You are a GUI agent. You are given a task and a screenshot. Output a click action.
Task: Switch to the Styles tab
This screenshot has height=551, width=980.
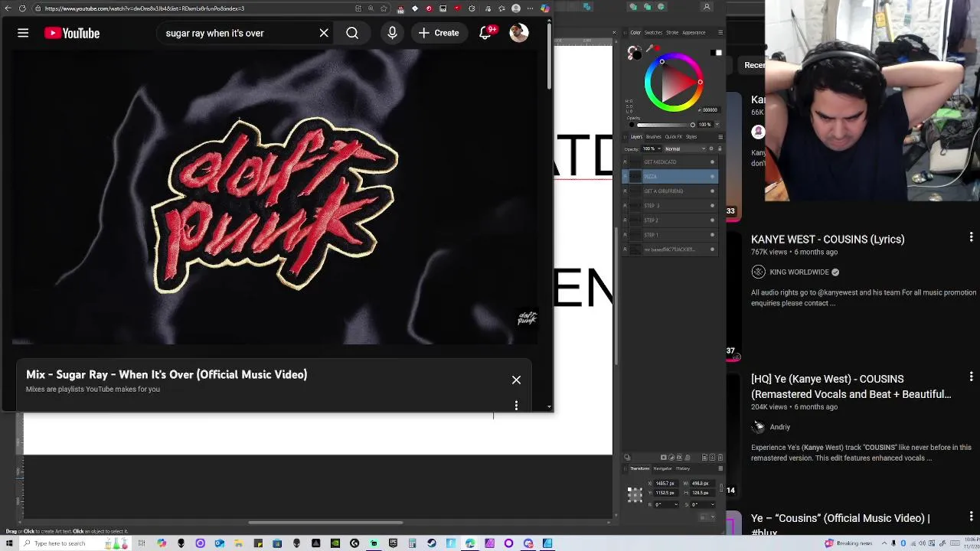691,137
